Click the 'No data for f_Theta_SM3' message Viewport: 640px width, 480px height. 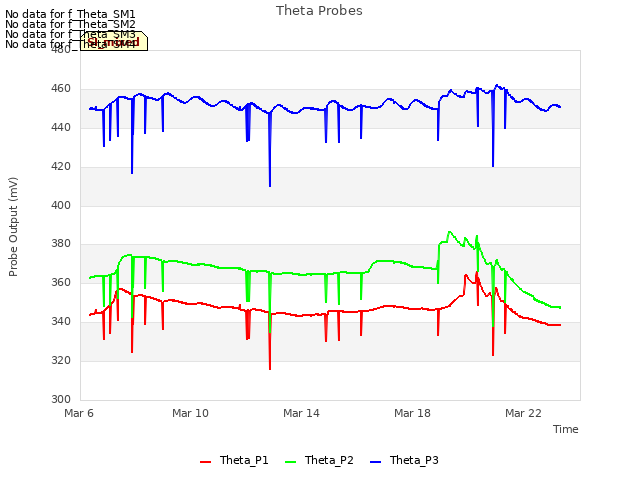click(70, 34)
